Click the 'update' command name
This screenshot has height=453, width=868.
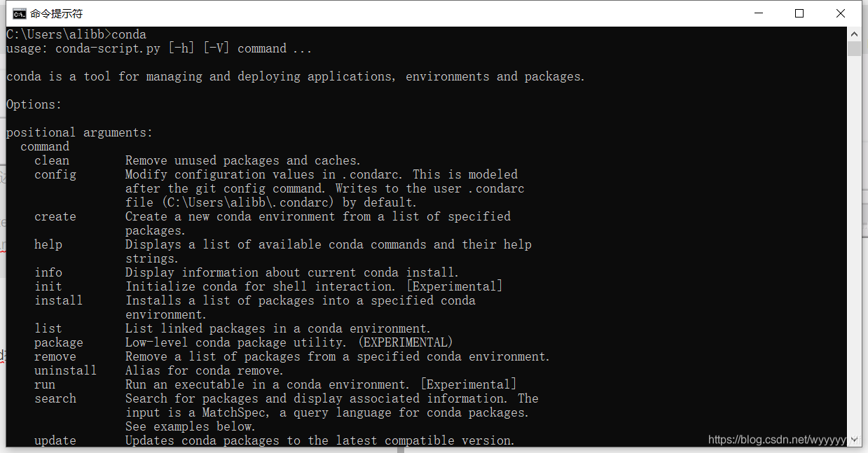55,440
